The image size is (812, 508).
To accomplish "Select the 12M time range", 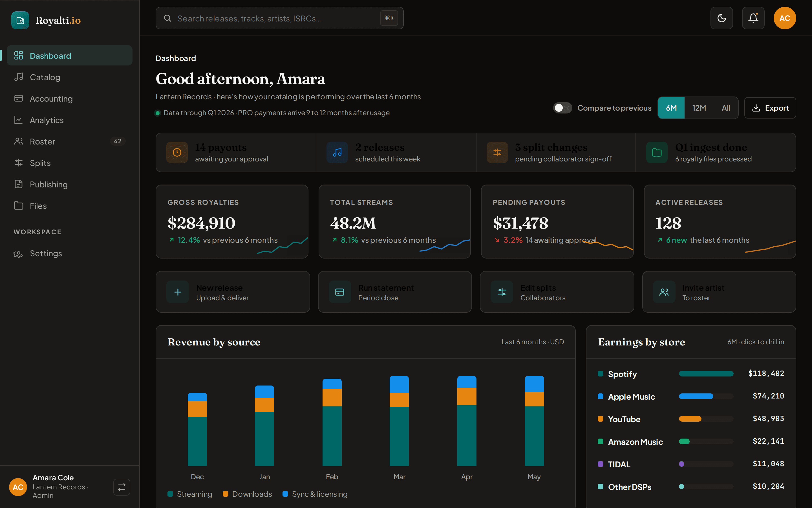I will (699, 108).
